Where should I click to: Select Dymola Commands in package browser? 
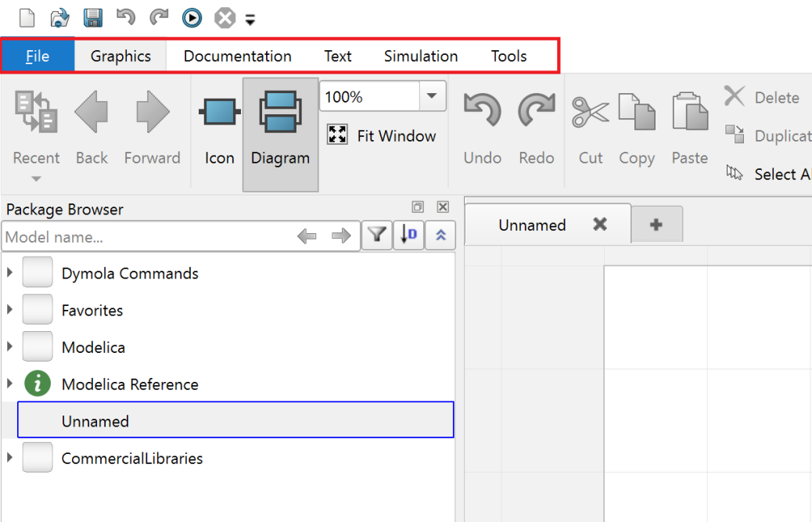[x=129, y=273]
